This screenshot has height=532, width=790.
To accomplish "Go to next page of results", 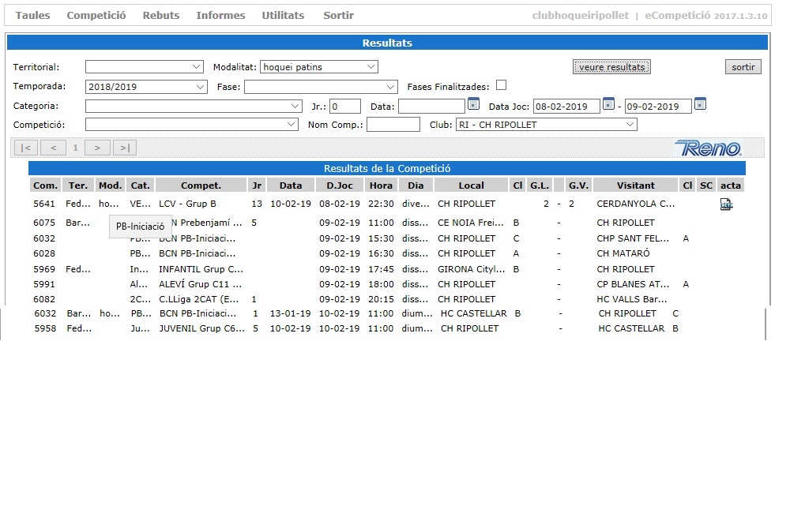I will (x=98, y=148).
